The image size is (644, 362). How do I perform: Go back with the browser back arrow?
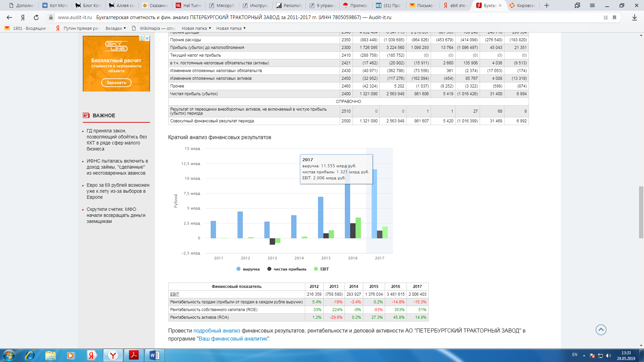click(x=9, y=17)
